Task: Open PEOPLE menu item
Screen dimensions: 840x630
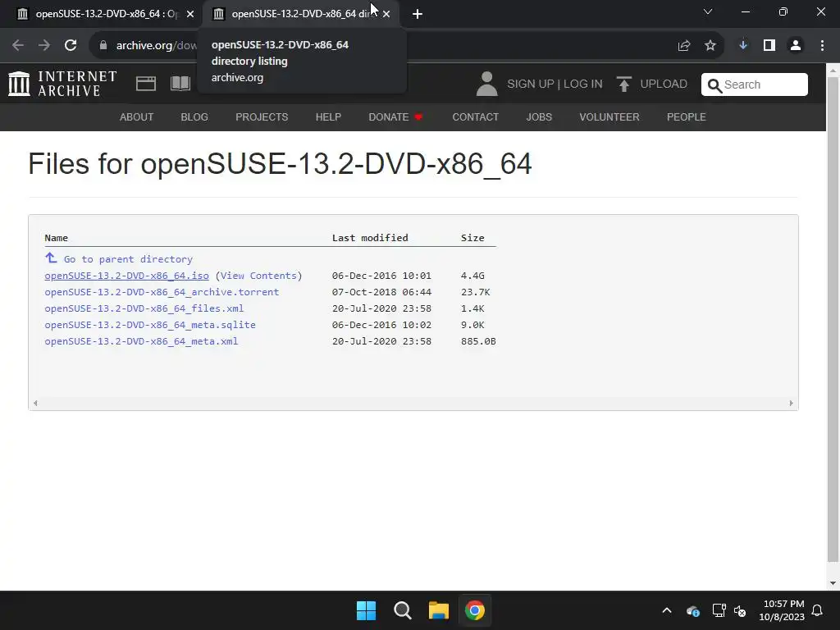Action: coord(687,116)
